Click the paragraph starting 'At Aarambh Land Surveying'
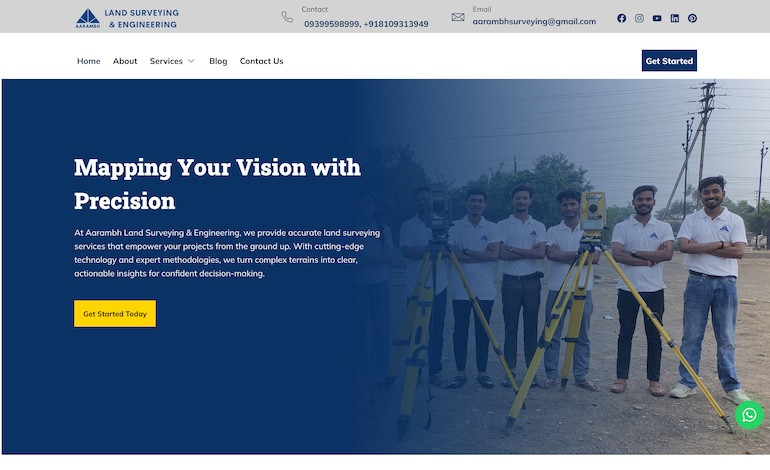The image size is (770, 470). click(x=227, y=253)
